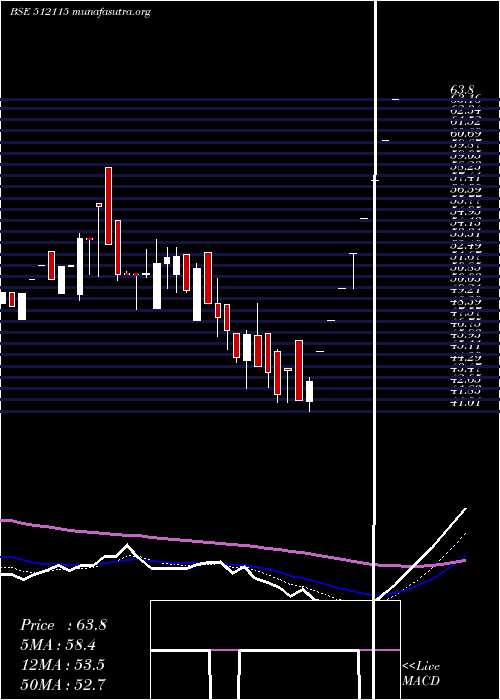Image resolution: width=500 pixels, height=700 pixels.
Task: Click the '<<Live MACD' label
Action: (421, 674)
